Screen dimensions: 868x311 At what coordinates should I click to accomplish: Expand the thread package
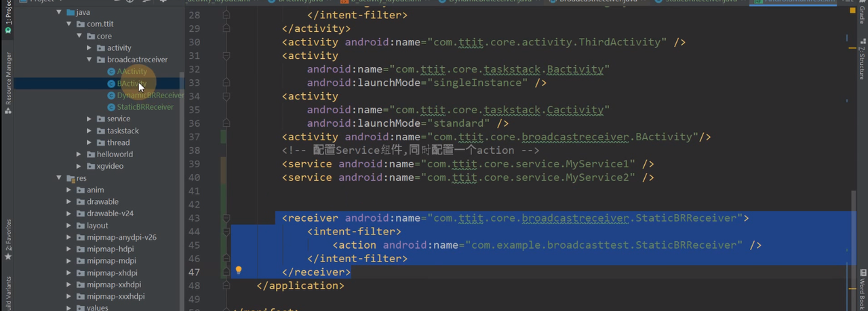90,142
